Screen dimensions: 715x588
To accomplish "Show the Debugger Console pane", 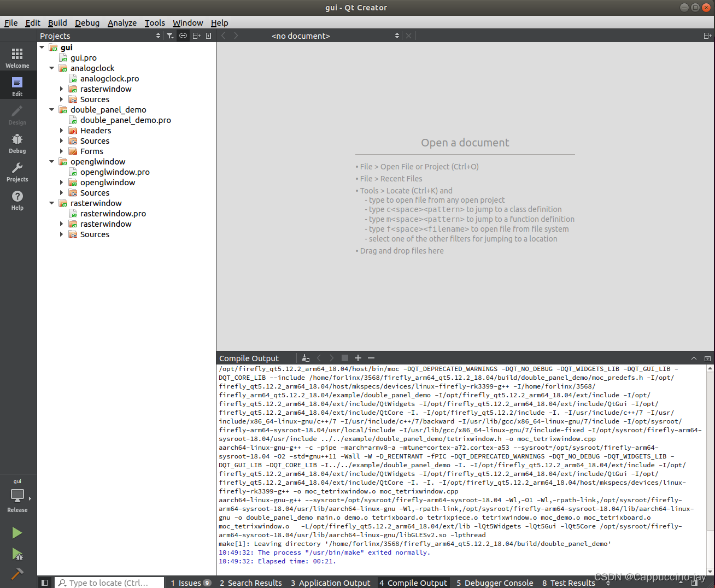I will click(495, 583).
